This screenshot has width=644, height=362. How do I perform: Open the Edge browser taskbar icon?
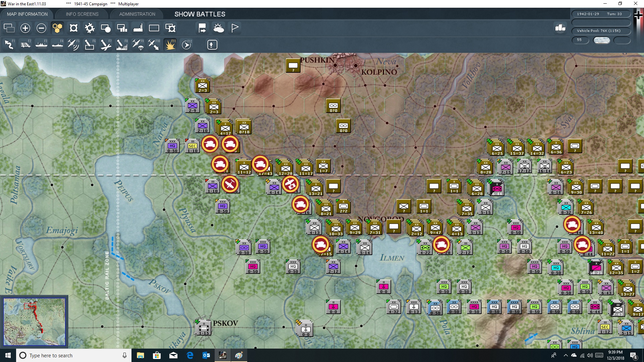pos(190,355)
